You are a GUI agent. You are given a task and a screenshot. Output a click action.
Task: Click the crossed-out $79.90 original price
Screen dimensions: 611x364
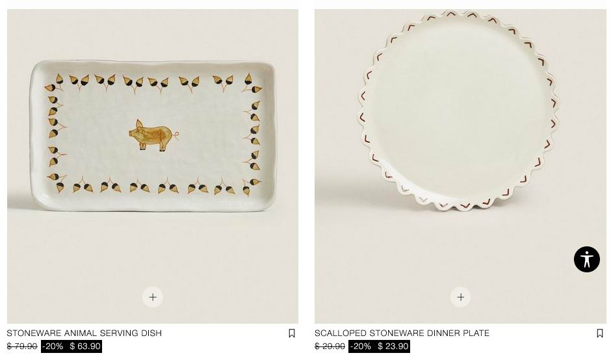point(22,346)
